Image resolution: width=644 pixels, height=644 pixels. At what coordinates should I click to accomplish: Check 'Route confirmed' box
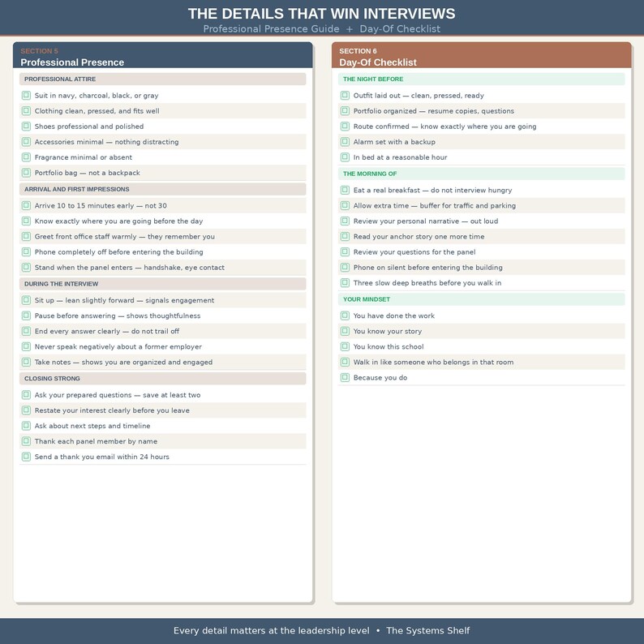point(345,126)
